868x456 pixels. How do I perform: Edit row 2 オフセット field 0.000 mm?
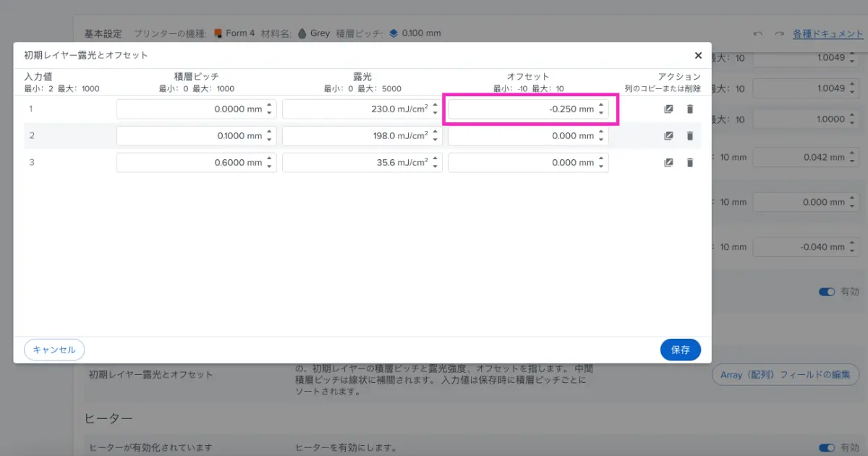[x=529, y=136]
